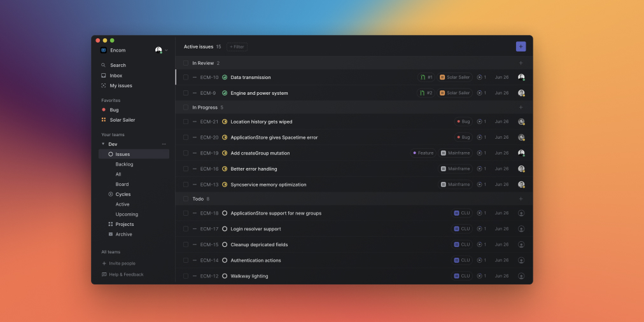
Task: Click the purple new issue plus button
Action: 521,46
